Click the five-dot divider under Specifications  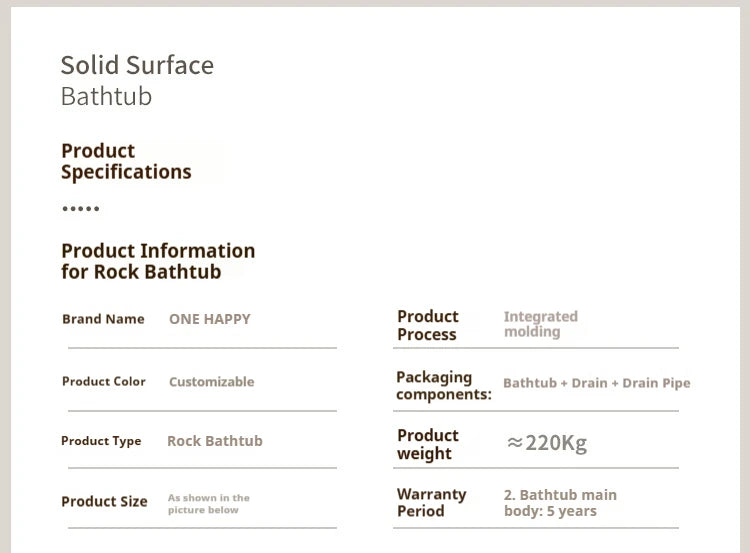point(81,209)
